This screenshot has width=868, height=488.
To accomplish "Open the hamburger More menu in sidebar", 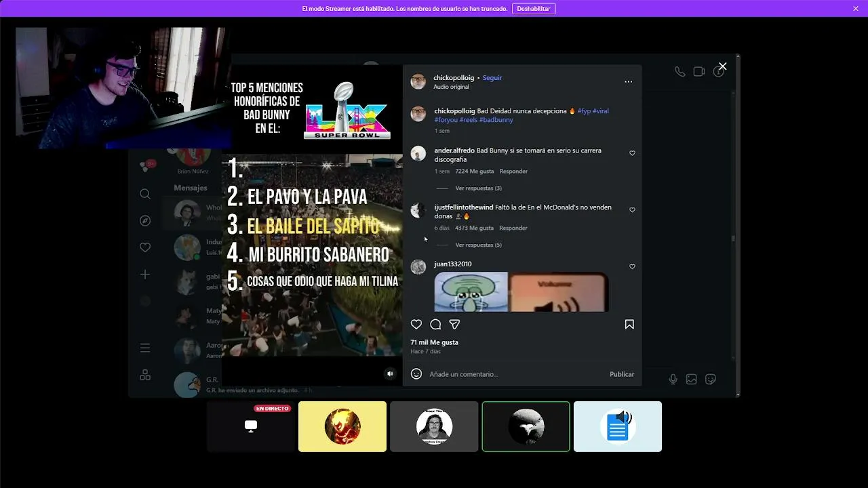I will (x=145, y=348).
